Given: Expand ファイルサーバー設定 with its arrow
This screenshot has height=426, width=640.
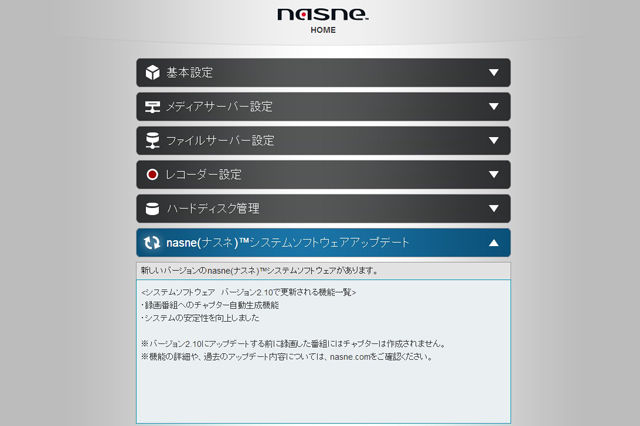Looking at the screenshot, I should click(494, 140).
